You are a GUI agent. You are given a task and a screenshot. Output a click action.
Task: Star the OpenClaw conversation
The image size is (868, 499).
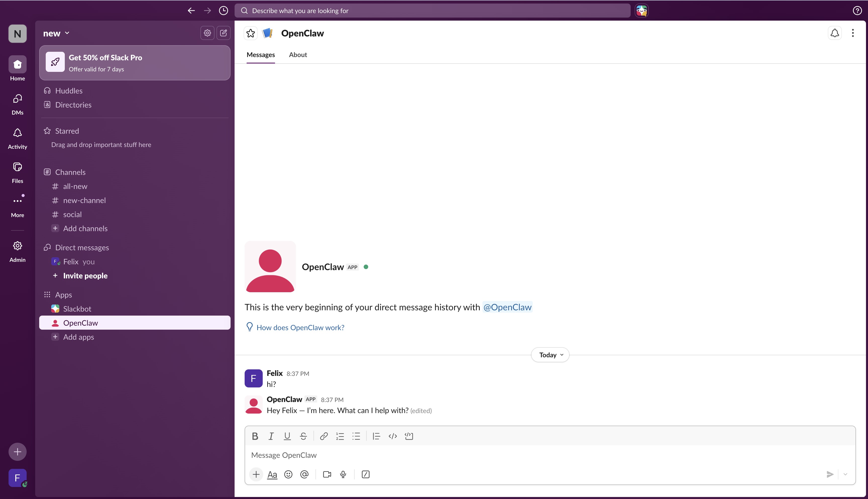[251, 33]
